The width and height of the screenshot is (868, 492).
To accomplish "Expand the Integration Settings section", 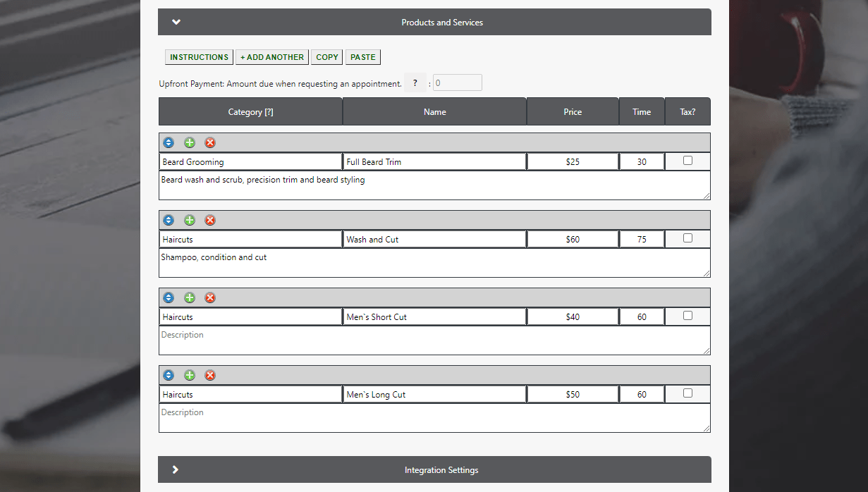I will (x=176, y=469).
